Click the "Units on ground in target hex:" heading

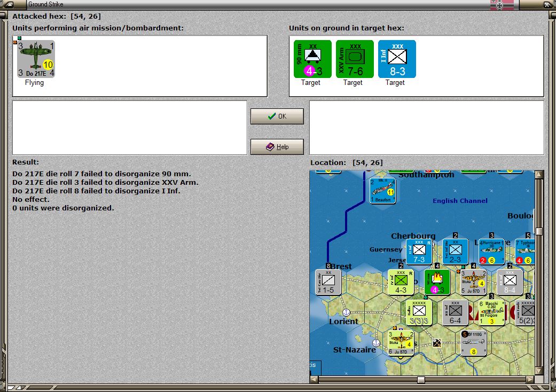click(347, 28)
